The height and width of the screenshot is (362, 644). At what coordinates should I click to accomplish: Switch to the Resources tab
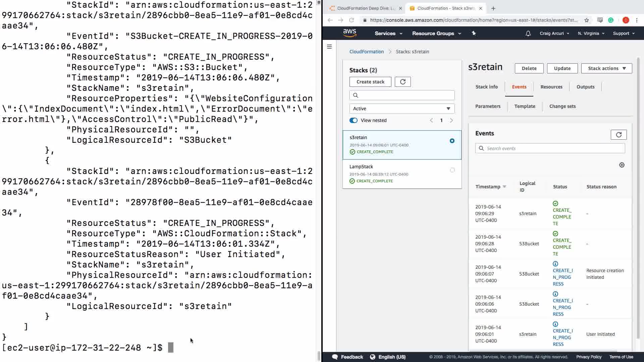click(x=551, y=87)
